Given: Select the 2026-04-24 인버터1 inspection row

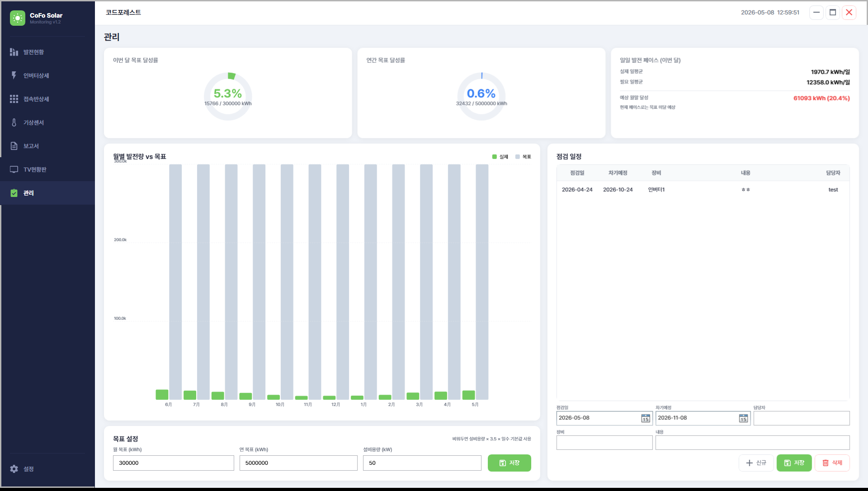Looking at the screenshot, I should 703,190.
